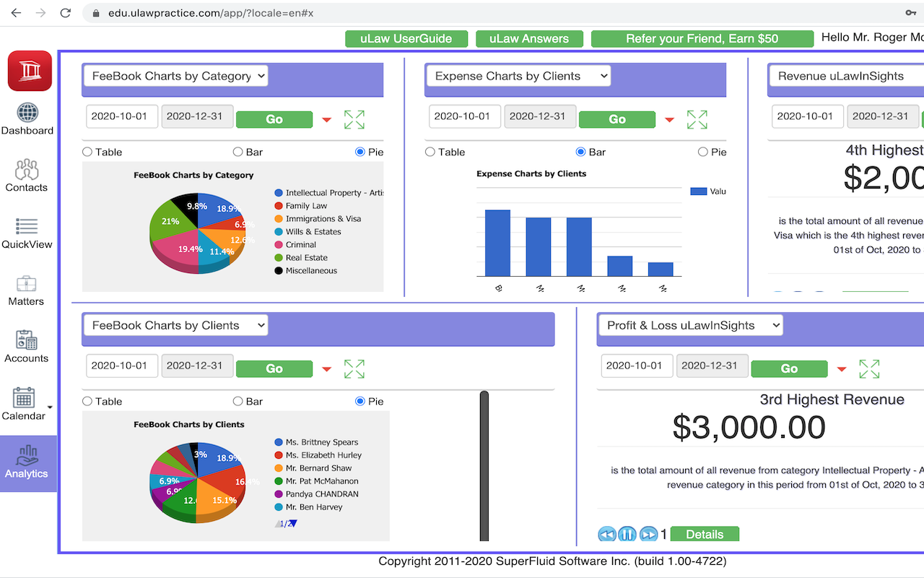Click red arrow in Profit & Loss panel

click(x=842, y=369)
